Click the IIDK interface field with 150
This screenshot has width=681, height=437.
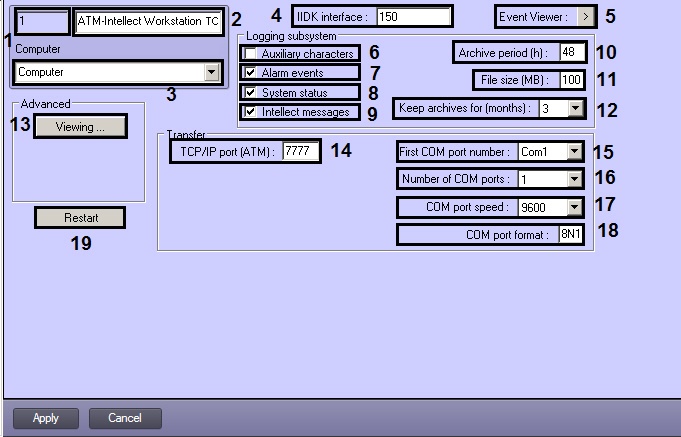413,17
